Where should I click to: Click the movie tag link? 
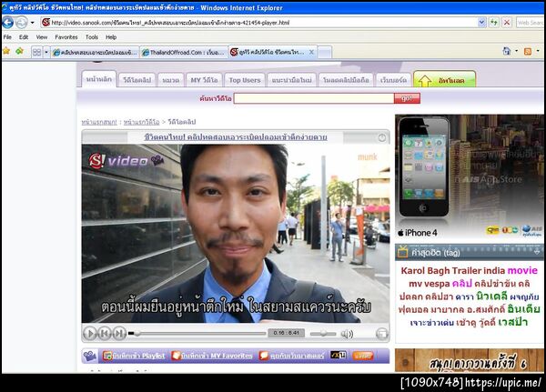[x=522, y=271]
